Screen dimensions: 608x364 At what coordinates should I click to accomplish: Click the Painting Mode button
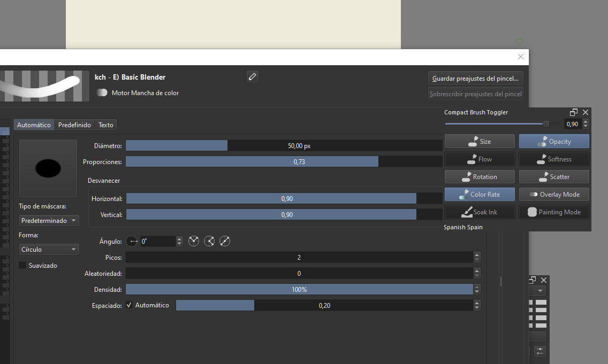(x=554, y=212)
